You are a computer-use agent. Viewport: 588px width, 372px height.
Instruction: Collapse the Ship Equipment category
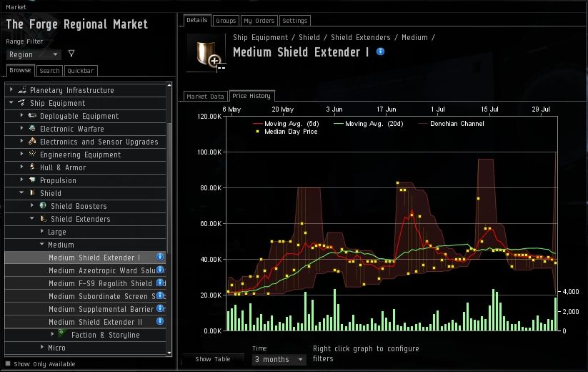pos(11,103)
